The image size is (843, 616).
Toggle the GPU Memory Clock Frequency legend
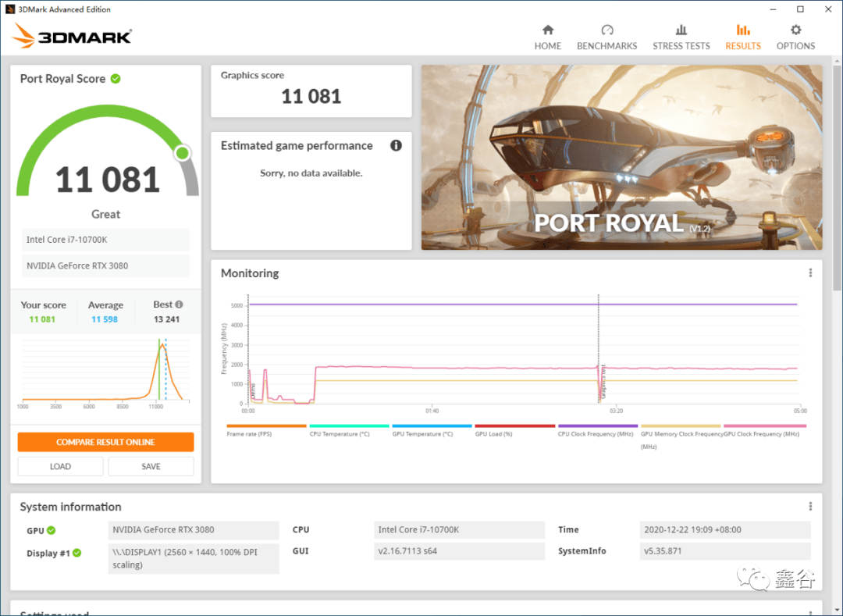click(681, 436)
